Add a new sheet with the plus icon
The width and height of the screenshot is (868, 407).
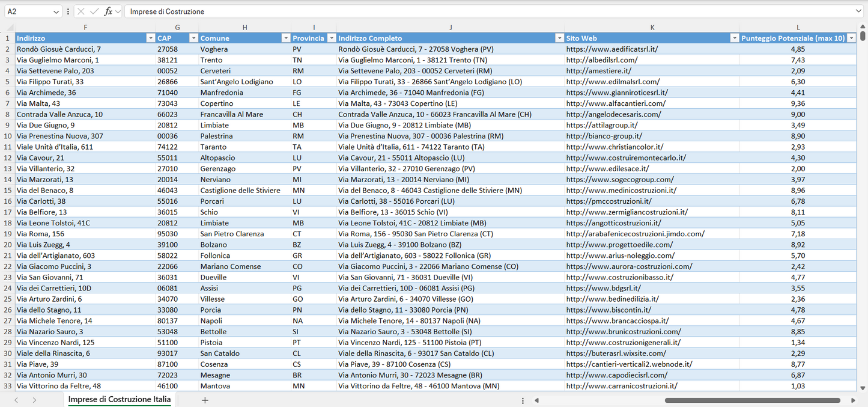pos(205,399)
